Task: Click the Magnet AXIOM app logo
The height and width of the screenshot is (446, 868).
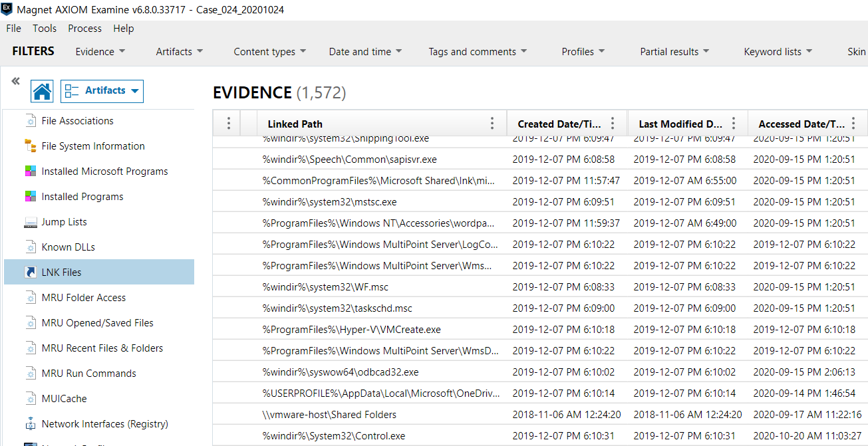Action: [7, 9]
